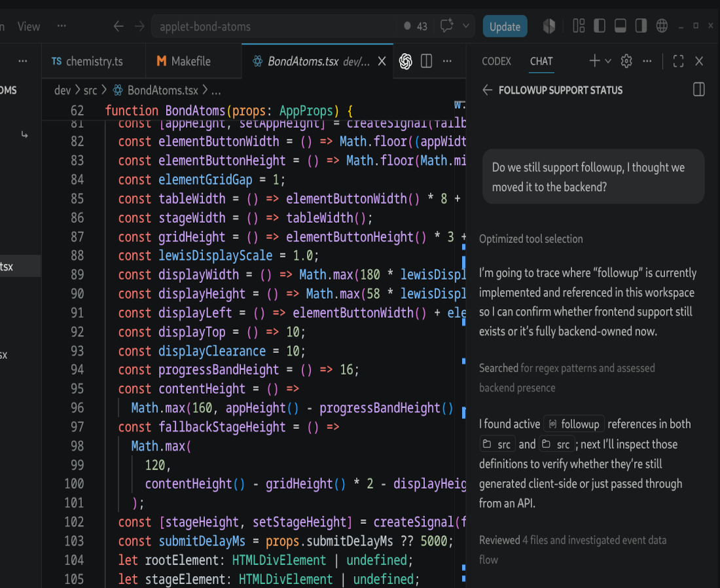
Task: Open the chat dropdown chevron in title bar
Action: pyautogui.click(x=465, y=26)
